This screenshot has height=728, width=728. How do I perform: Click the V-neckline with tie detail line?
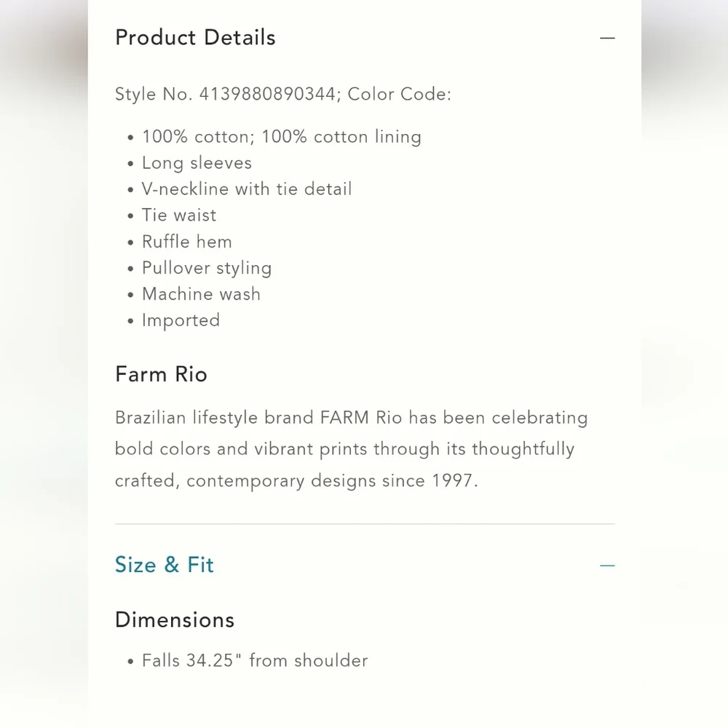pyautogui.click(x=247, y=189)
